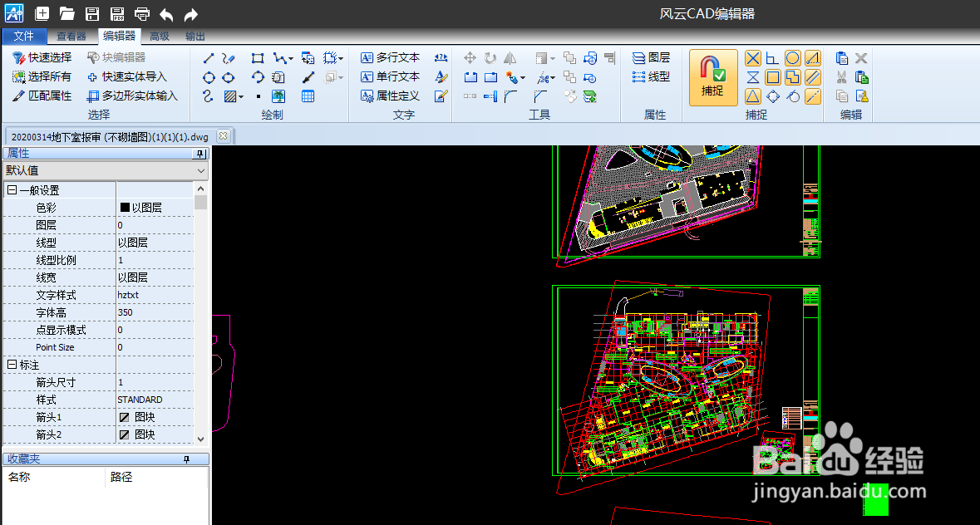Toggle tangent snap icon
The width and height of the screenshot is (980, 525).
point(793,96)
